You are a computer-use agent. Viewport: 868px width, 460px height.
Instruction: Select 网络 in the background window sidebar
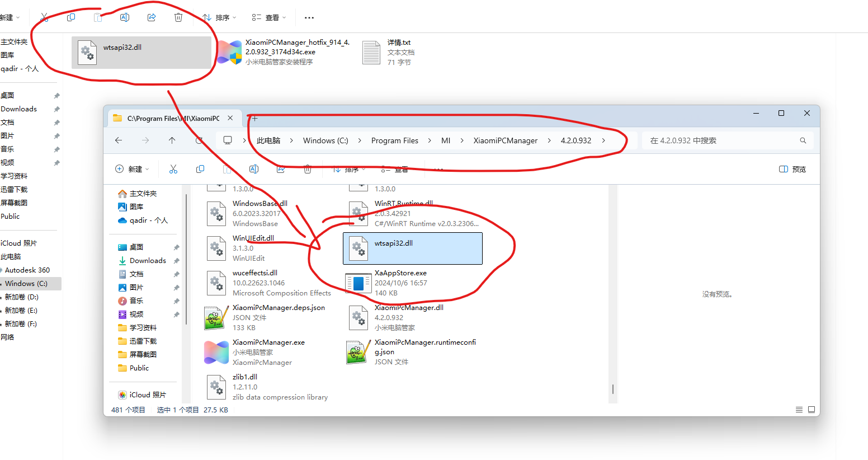[7, 337]
